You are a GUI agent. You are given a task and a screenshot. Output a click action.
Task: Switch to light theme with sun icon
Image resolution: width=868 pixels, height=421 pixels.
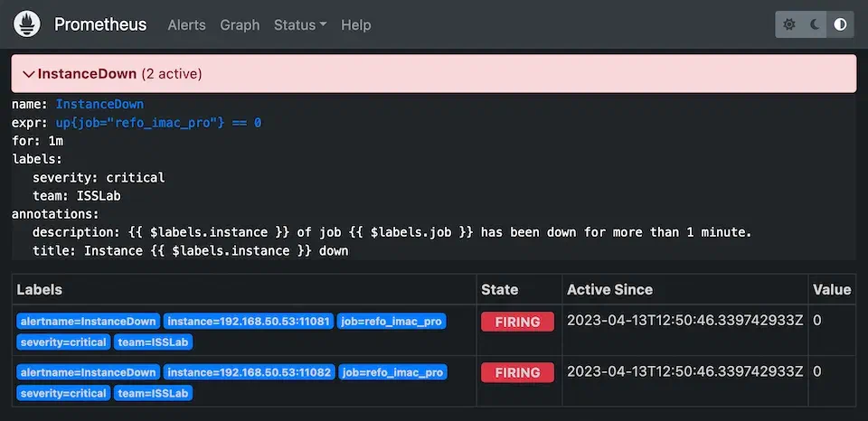(x=789, y=24)
